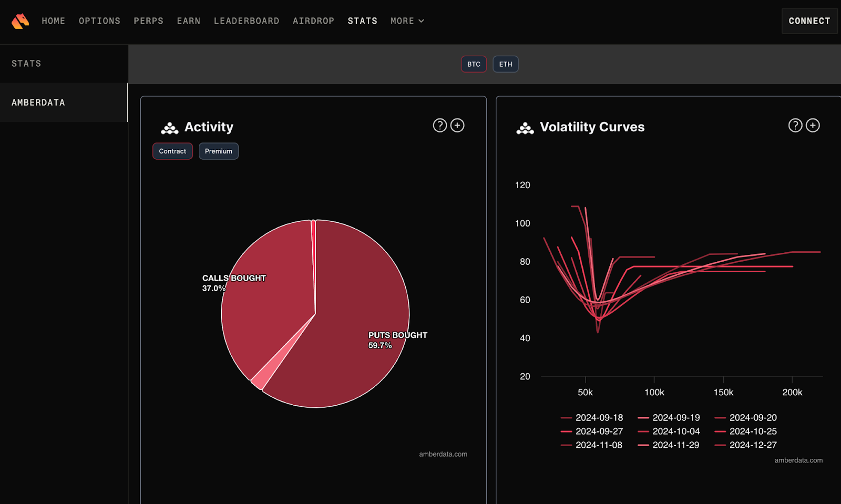Click the plus icon on the Activity panel
The height and width of the screenshot is (504, 841).
point(457,126)
